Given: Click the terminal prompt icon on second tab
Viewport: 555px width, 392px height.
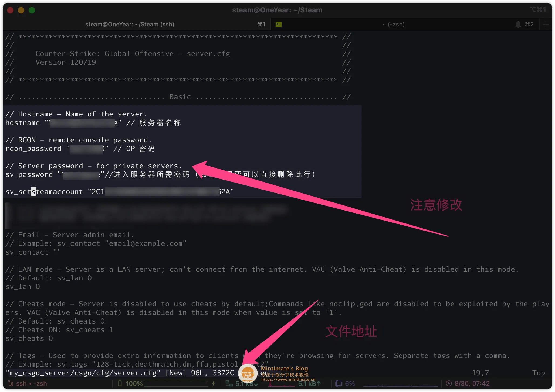Looking at the screenshot, I should [279, 25].
